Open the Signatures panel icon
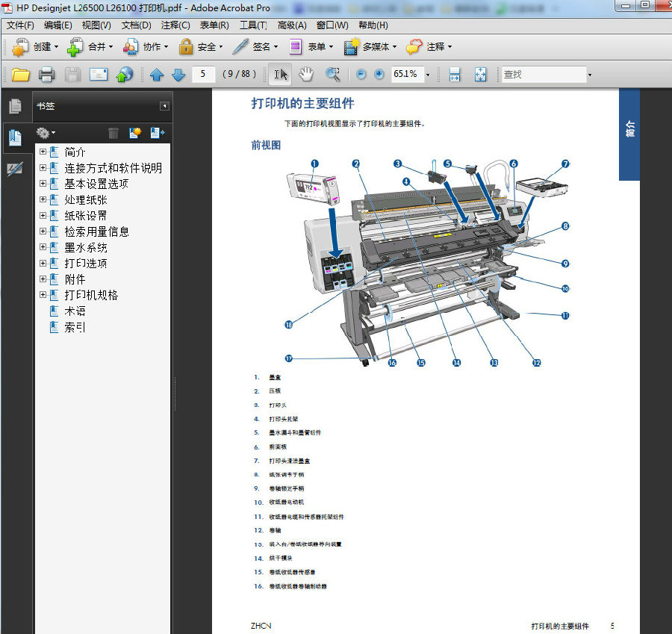 [x=15, y=170]
